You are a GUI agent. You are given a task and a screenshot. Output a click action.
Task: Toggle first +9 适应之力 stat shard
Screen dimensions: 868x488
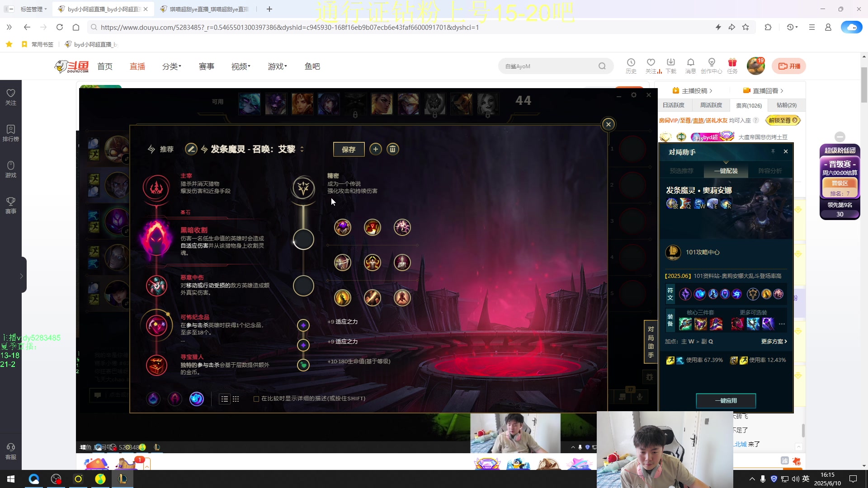click(303, 325)
